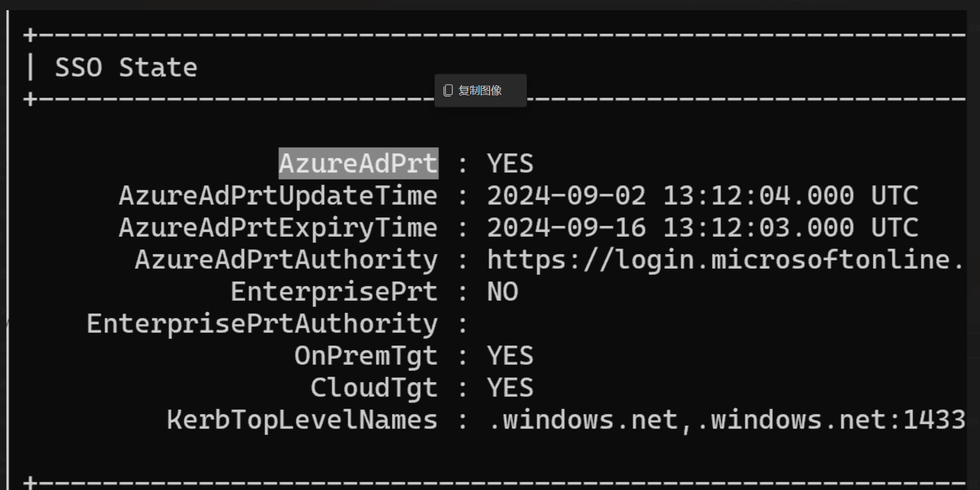The width and height of the screenshot is (980, 490).
Task: Click the AzureAdPrtAuthority label
Action: tap(286, 260)
